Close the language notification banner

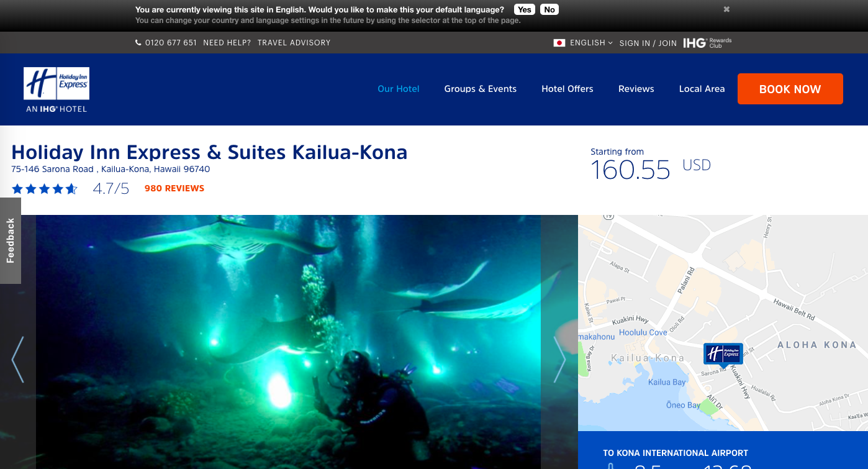pos(726,9)
